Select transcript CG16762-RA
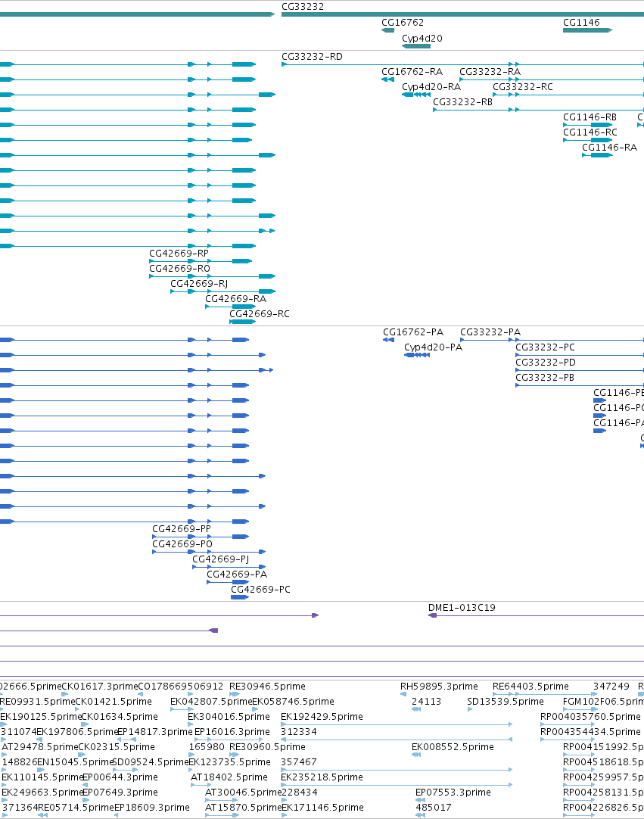This screenshot has height=819, width=644. 412,72
